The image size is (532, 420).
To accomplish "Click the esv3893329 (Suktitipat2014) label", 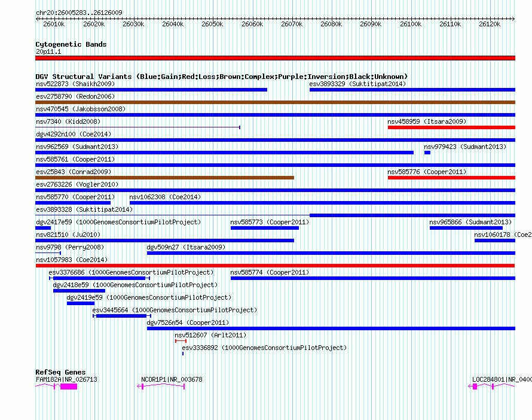I will click(357, 84).
